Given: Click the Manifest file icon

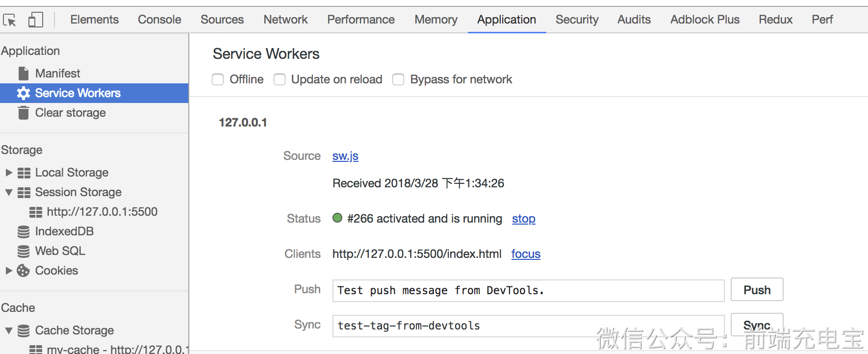Looking at the screenshot, I should 24,74.
